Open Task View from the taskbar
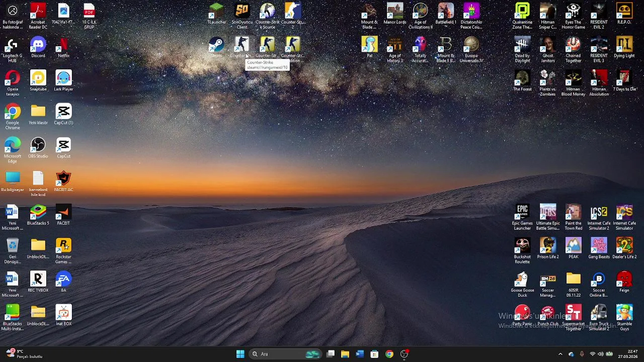This screenshot has width=644, height=362. click(x=331, y=354)
